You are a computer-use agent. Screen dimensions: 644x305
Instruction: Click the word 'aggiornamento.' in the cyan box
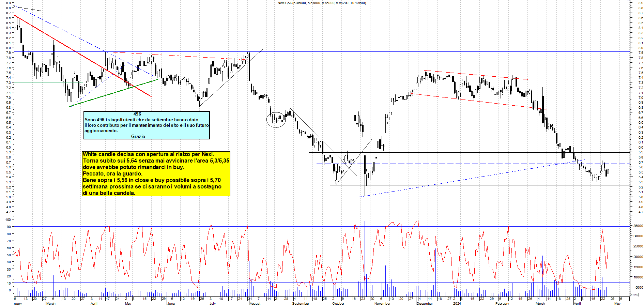102,131
